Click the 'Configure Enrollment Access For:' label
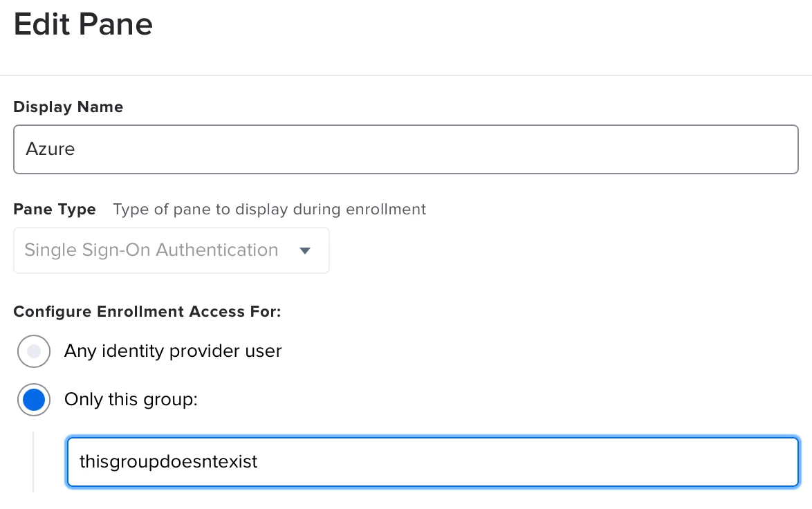The width and height of the screenshot is (812, 509). tap(147, 311)
